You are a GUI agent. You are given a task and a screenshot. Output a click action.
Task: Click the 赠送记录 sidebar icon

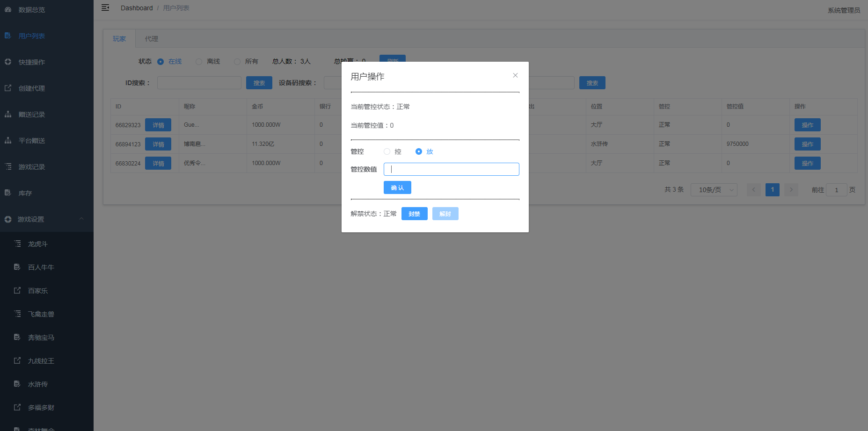point(8,114)
